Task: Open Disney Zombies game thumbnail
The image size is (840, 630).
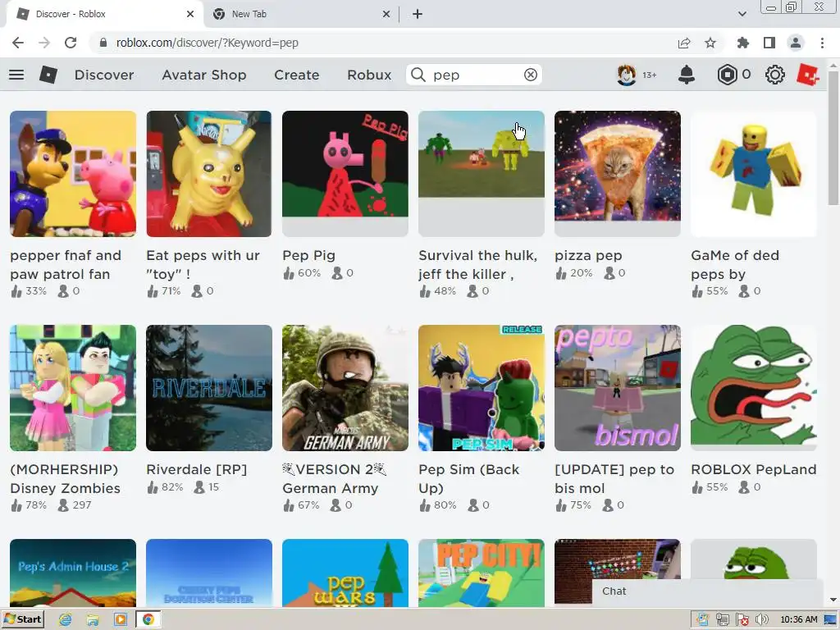Action: 73,388
